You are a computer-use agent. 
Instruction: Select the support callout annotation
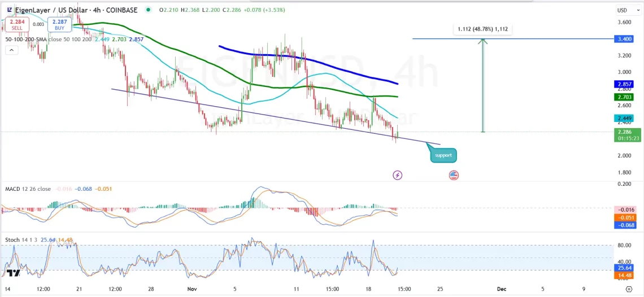coord(443,155)
